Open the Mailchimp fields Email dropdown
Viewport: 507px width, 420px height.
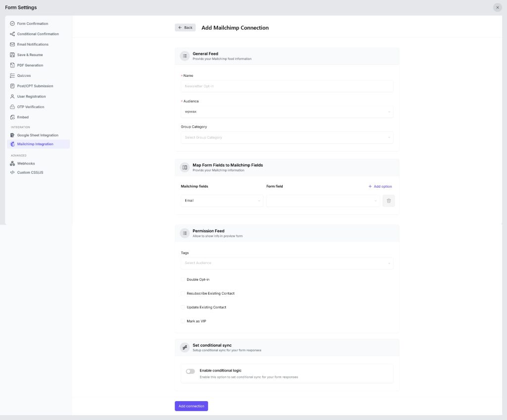(222, 201)
